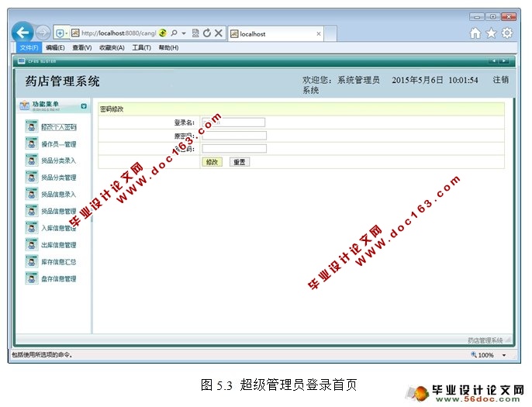The height and width of the screenshot is (407, 532).
Task: Open the 货品信息管理 link
Action: point(59,212)
